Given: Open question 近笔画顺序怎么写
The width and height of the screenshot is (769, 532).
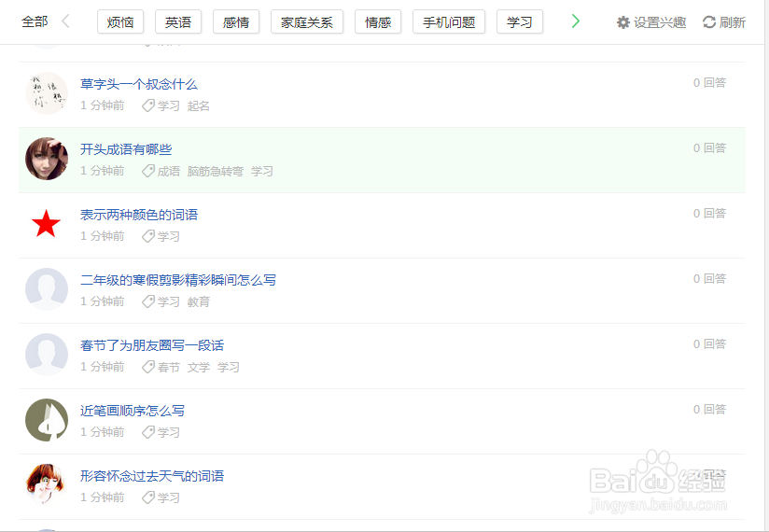Looking at the screenshot, I should click(x=133, y=411).
